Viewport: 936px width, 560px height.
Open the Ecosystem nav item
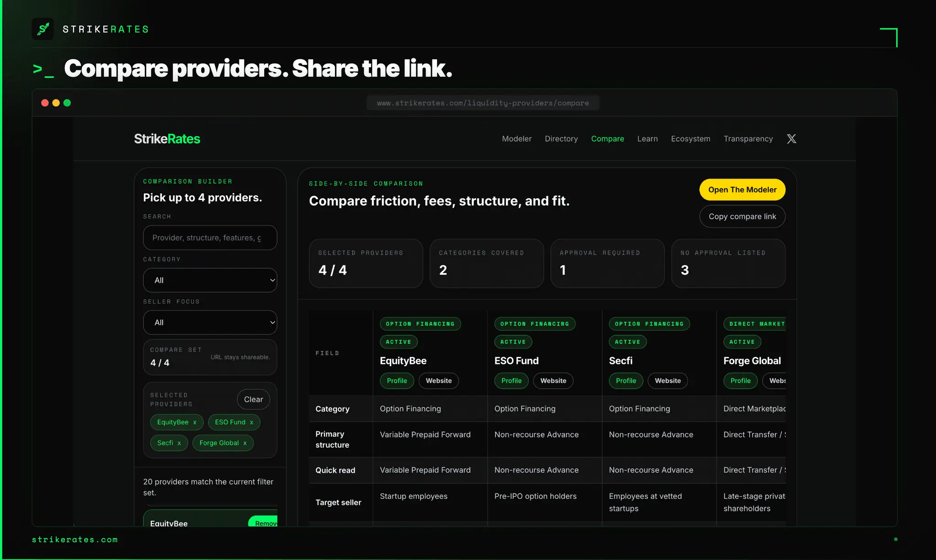691,139
